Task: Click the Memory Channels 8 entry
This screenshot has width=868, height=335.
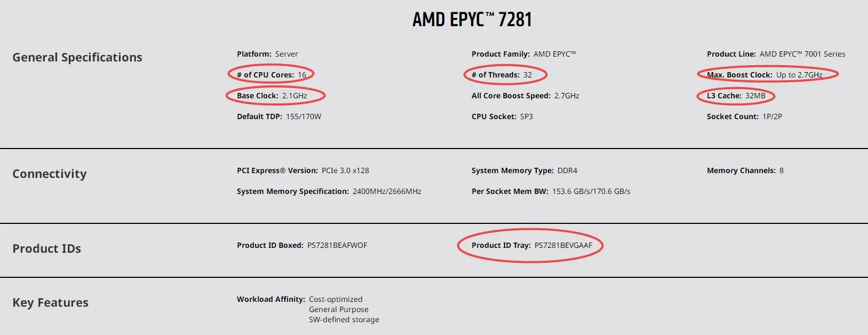Action: (745, 170)
